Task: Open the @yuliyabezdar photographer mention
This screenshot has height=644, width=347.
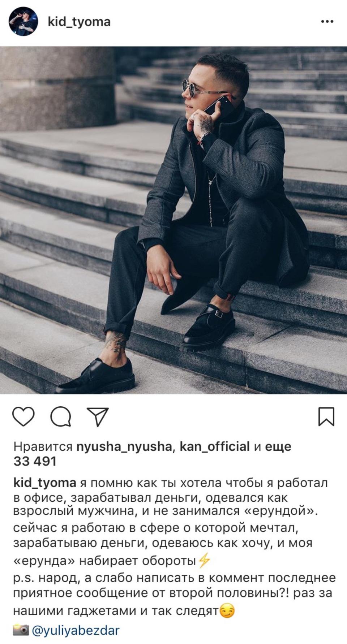Action: (x=76, y=631)
